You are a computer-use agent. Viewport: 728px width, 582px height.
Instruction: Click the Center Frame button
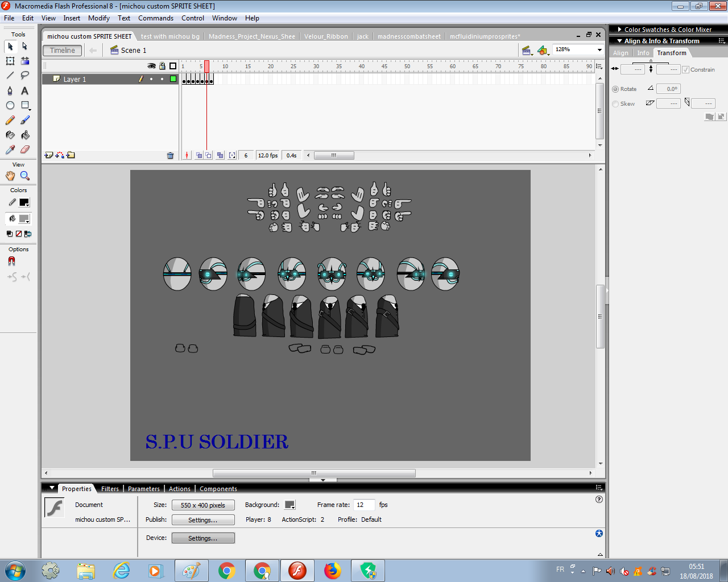[x=187, y=155]
